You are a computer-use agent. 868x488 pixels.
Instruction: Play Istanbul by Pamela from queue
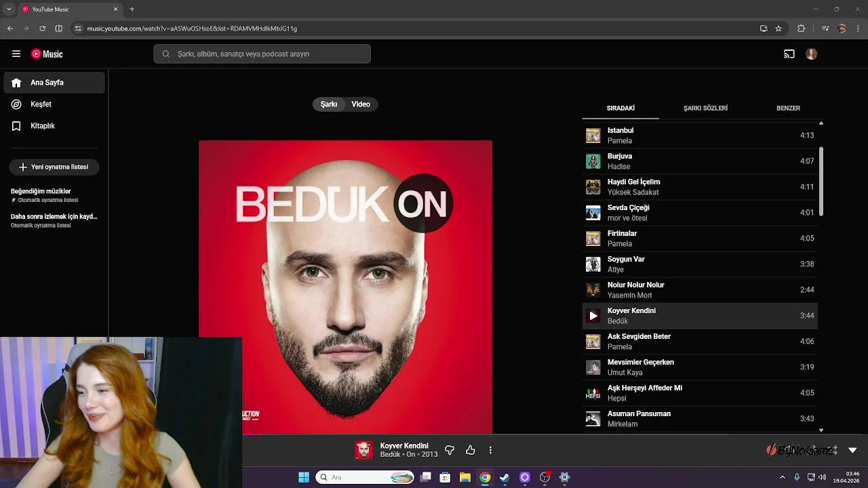(x=700, y=136)
